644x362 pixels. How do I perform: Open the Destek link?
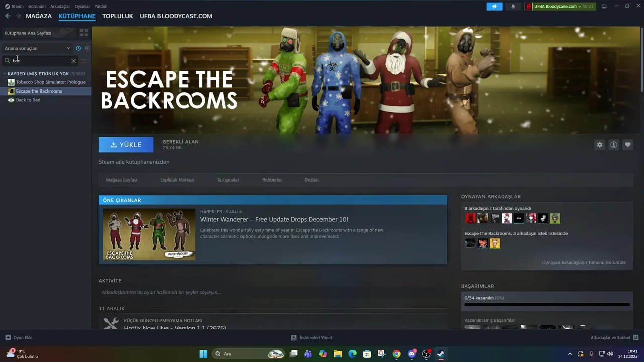point(311,180)
